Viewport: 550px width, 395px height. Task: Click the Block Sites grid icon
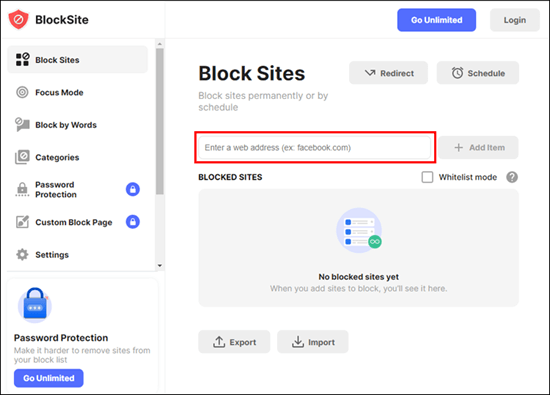pos(22,59)
